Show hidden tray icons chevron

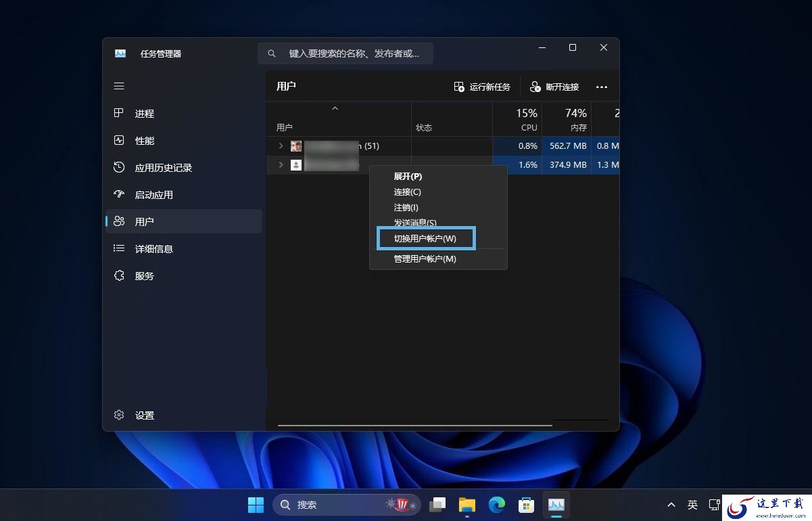pyautogui.click(x=671, y=505)
